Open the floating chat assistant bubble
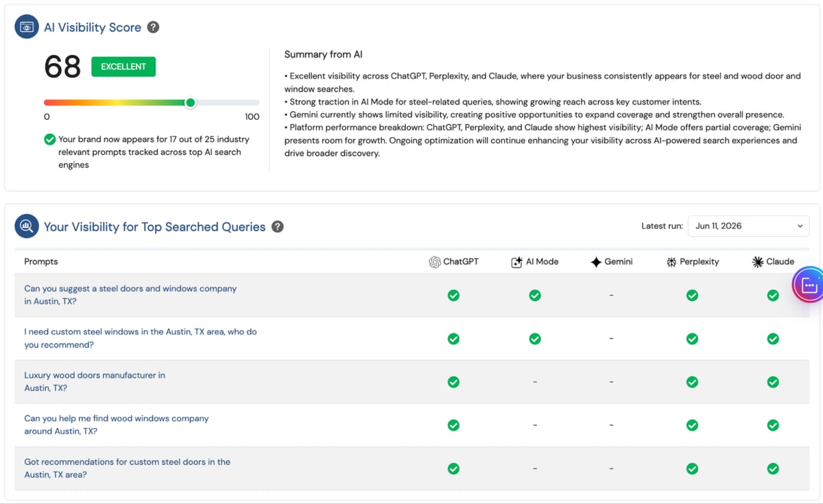The width and height of the screenshot is (823, 504). (808, 285)
